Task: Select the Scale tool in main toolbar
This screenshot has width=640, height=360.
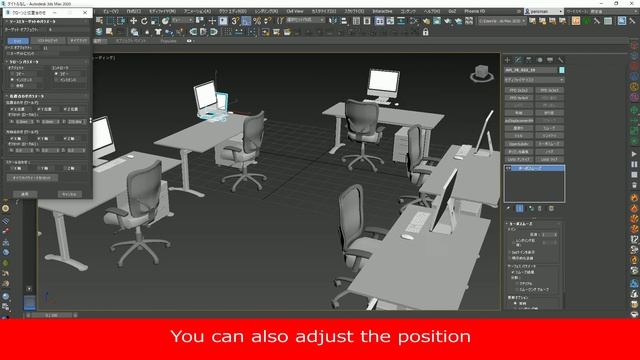Action: (x=155, y=21)
